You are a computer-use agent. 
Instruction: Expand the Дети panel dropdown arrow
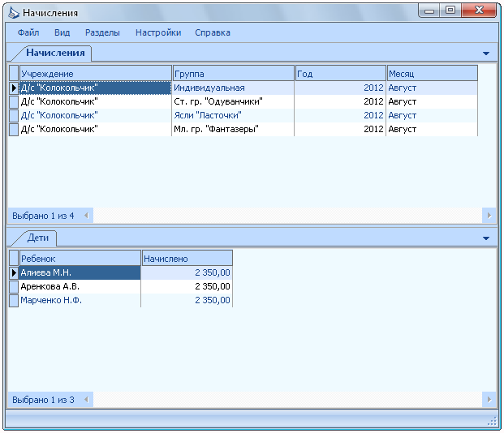(486, 238)
